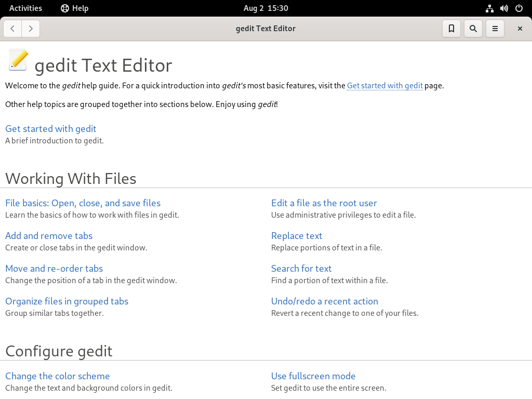The image size is (532, 399).
Task: Click the 'gedit Text Editor' window title in header bar
Action: tap(265, 29)
